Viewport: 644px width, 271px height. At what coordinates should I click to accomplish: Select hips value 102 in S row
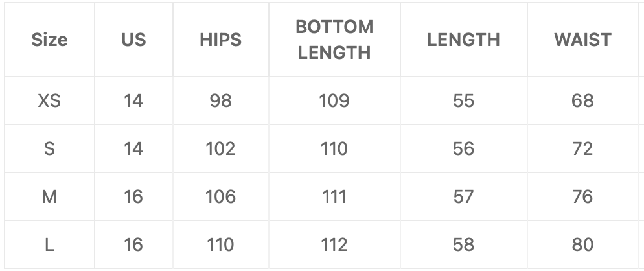pyautogui.click(x=220, y=148)
